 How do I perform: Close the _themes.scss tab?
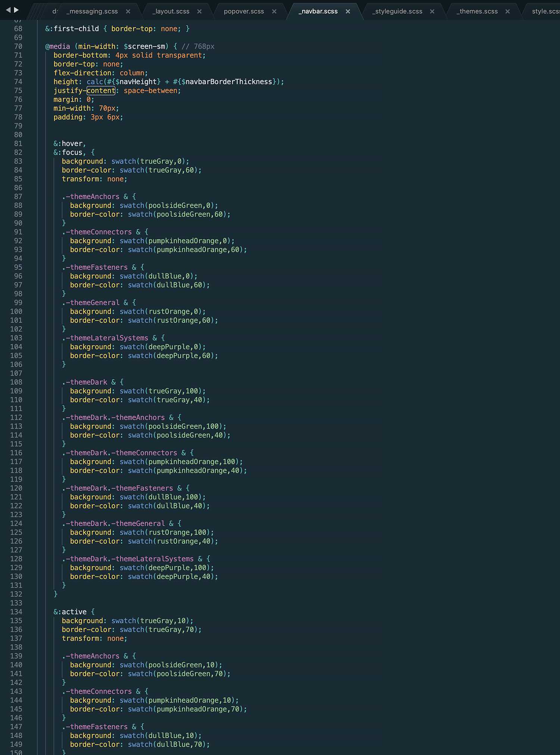coord(507,12)
